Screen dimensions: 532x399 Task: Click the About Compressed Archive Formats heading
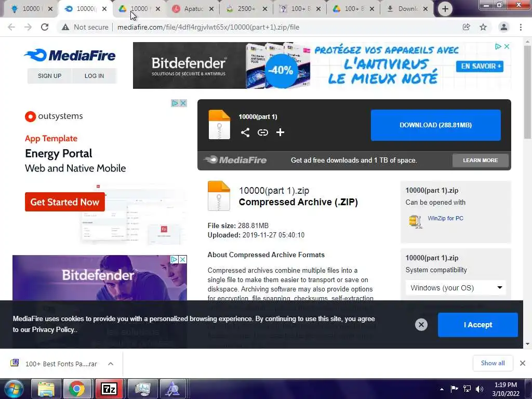[x=266, y=255]
